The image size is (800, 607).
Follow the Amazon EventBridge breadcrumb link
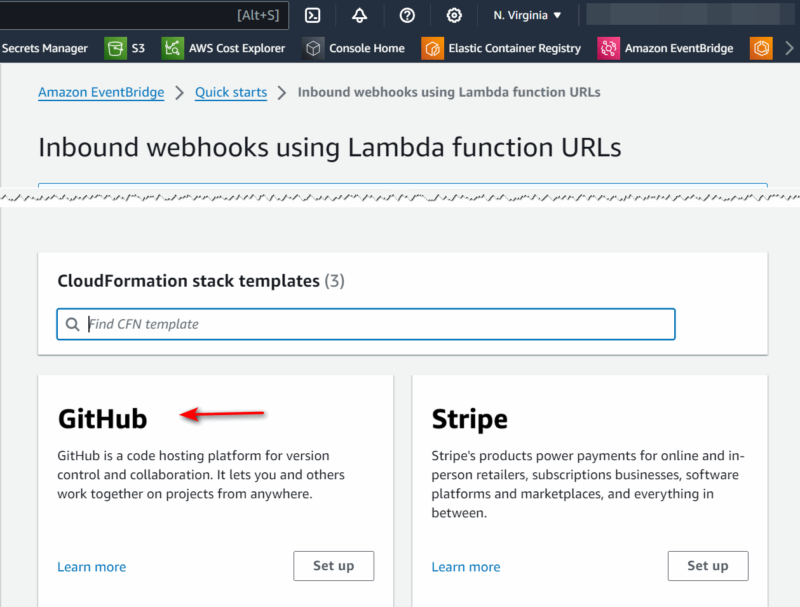tap(101, 92)
